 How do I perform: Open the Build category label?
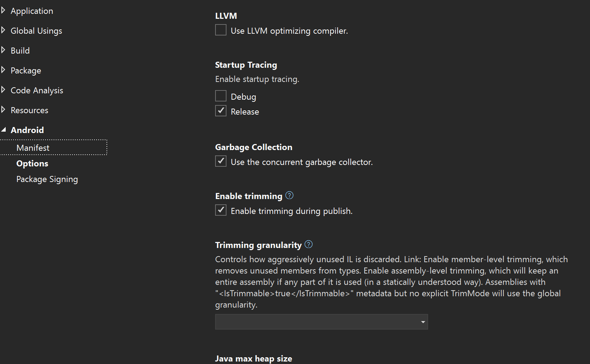pos(20,51)
